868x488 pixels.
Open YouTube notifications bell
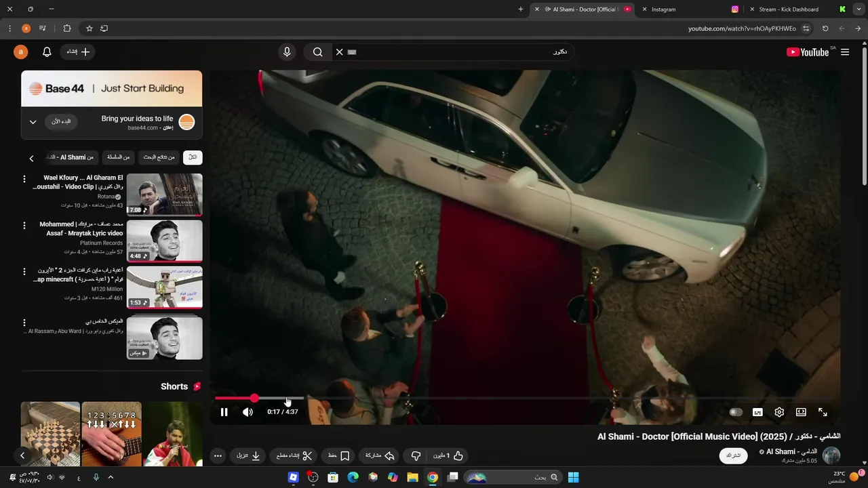pos(47,52)
